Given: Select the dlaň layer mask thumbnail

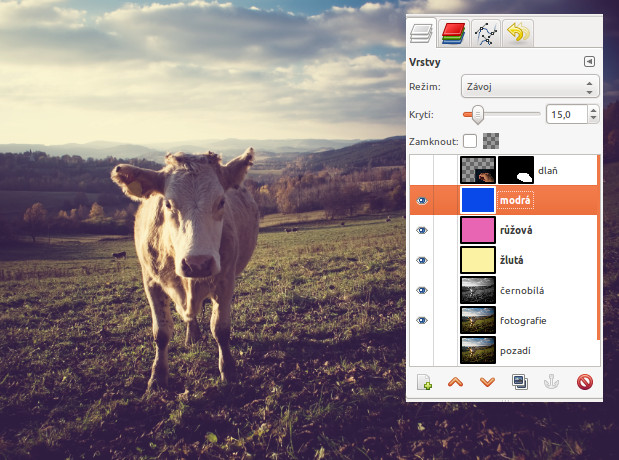Looking at the screenshot, I should point(516,170).
